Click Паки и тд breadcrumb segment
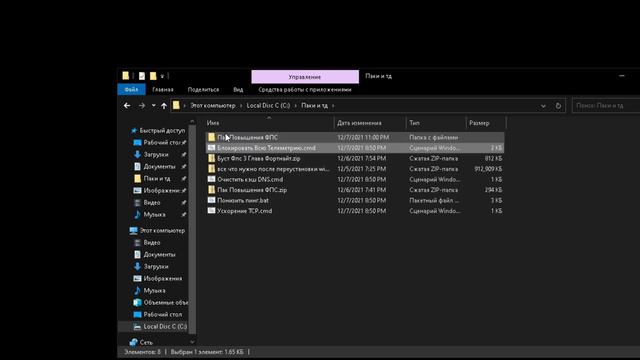The image size is (640, 360). pos(314,105)
